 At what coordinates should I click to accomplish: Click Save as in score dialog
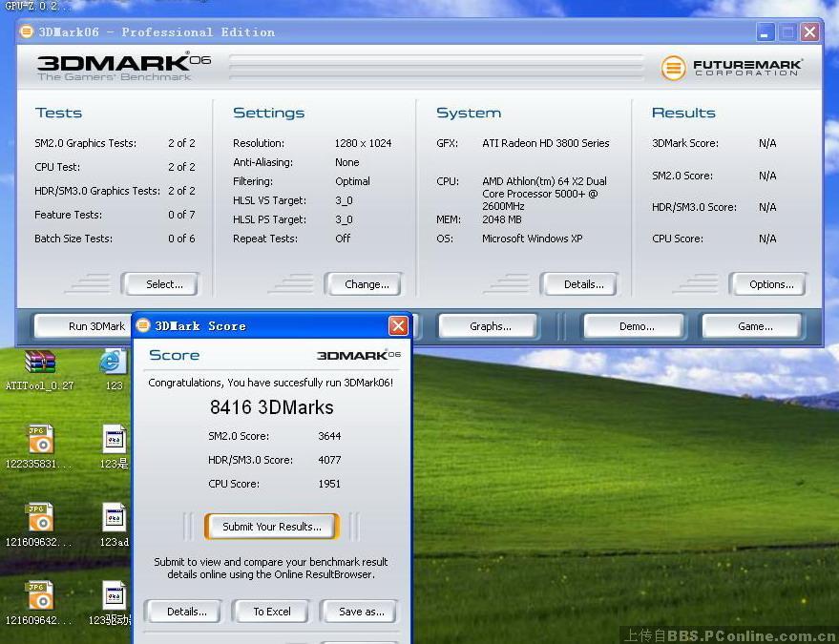pos(360,612)
